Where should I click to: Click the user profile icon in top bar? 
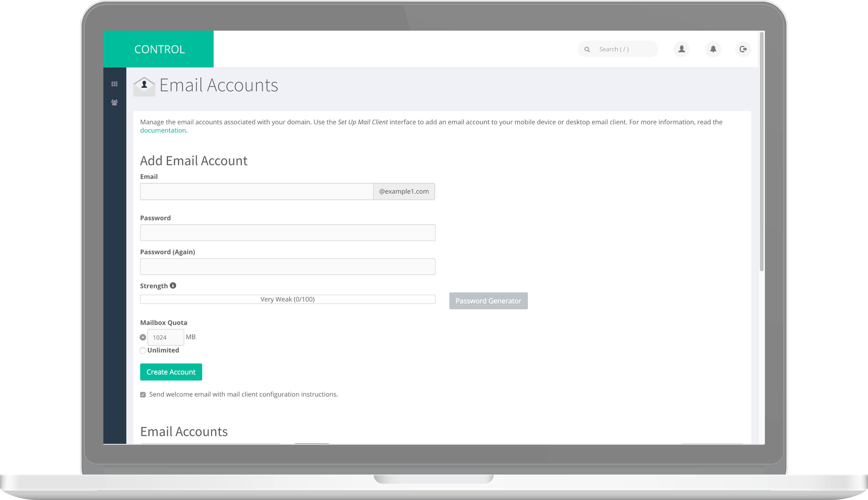pos(681,49)
